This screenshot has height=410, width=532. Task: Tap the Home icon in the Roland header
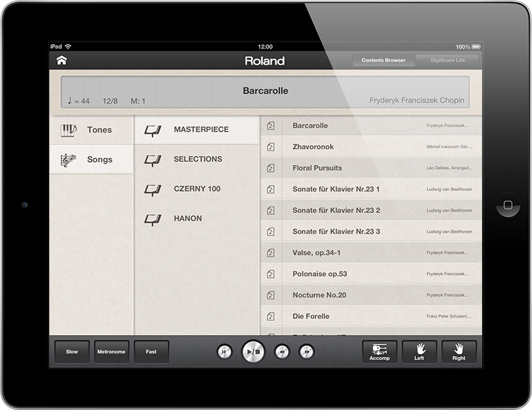coord(61,61)
